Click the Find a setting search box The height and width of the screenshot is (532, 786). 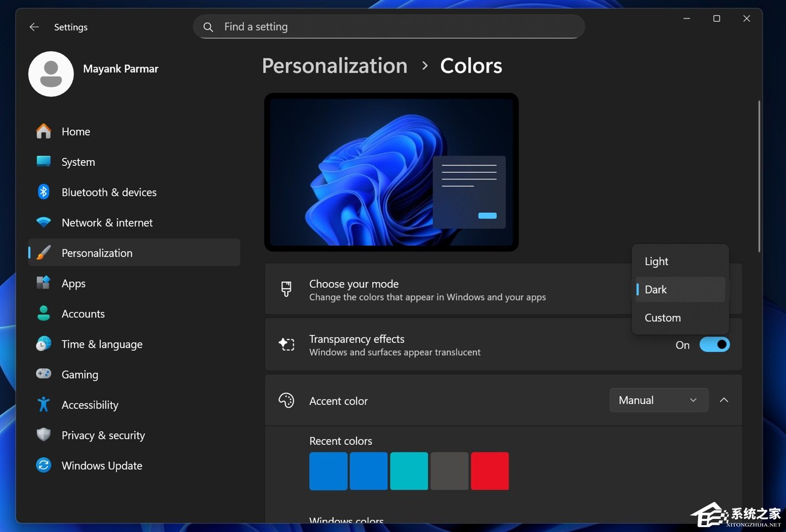pos(389,27)
